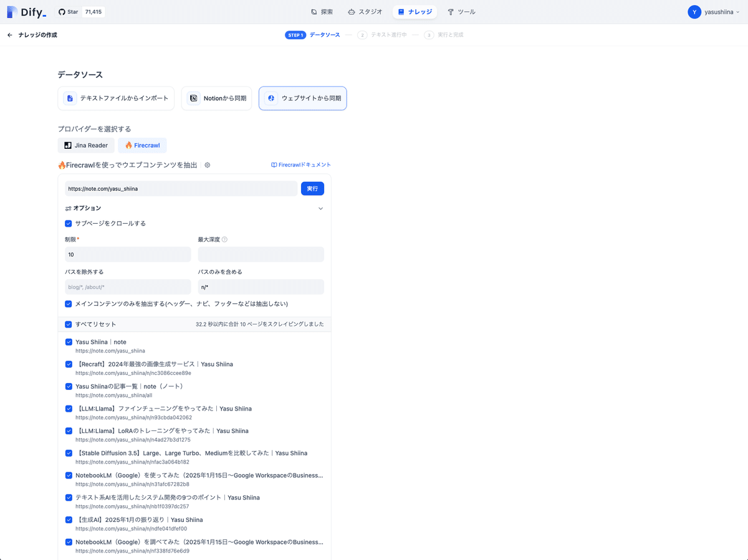Image resolution: width=748 pixels, height=560 pixels.
Task: Click the back arrow beside ナレッジの作成
Action: coord(10,35)
